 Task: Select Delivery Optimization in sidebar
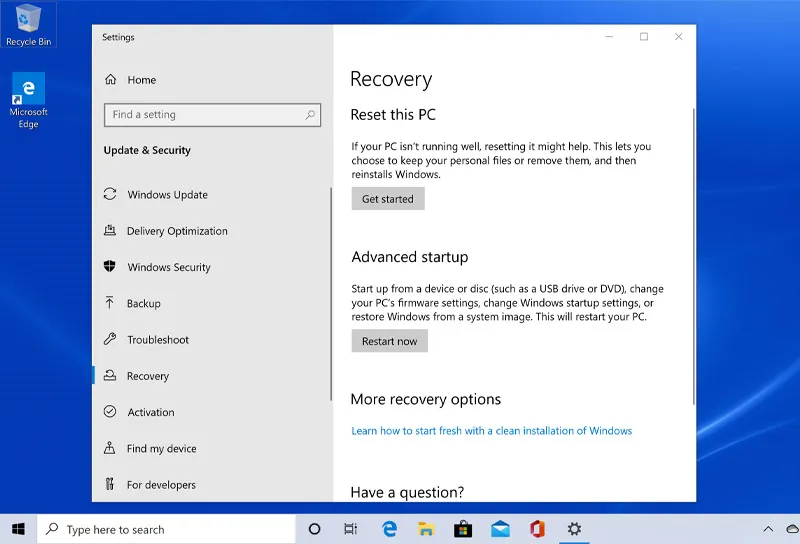[177, 231]
